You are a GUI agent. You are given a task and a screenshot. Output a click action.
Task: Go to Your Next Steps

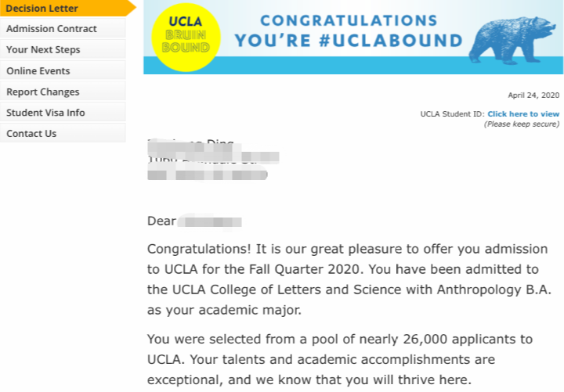pyautogui.click(x=63, y=49)
